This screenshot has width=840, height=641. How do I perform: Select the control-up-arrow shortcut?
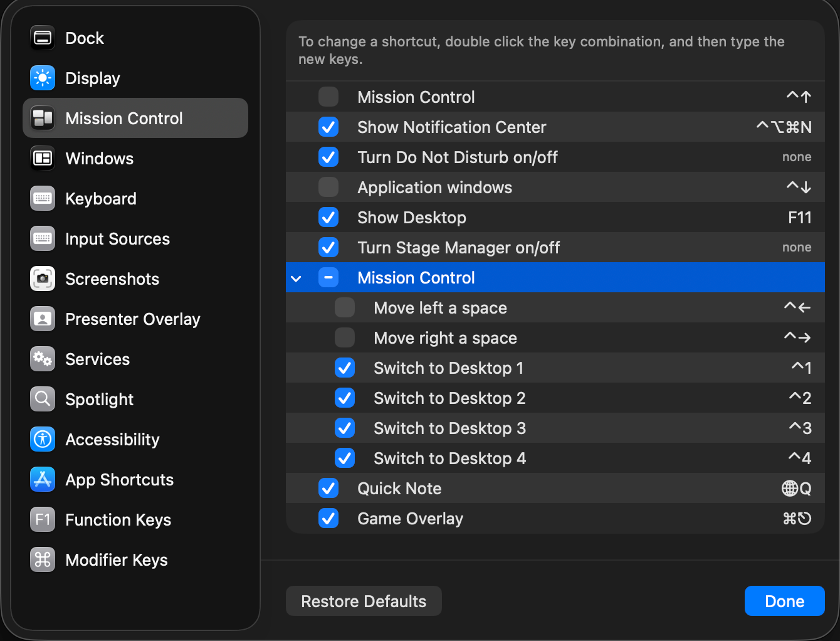click(x=799, y=97)
